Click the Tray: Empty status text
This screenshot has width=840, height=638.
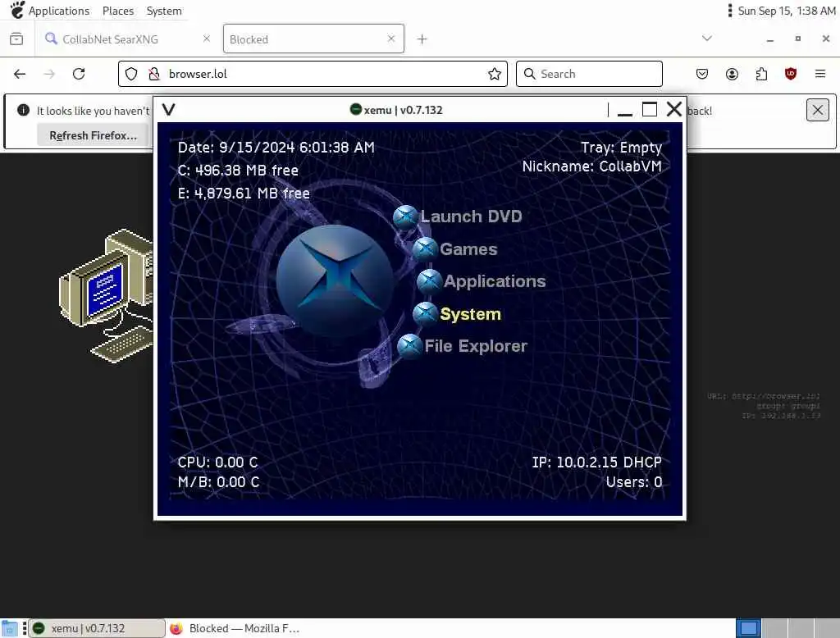[x=622, y=148]
